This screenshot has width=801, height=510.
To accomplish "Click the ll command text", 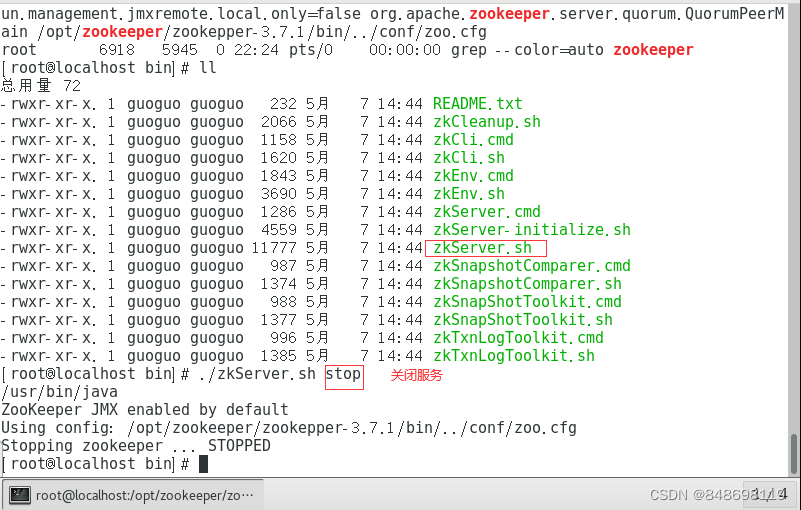I will 208,67.
